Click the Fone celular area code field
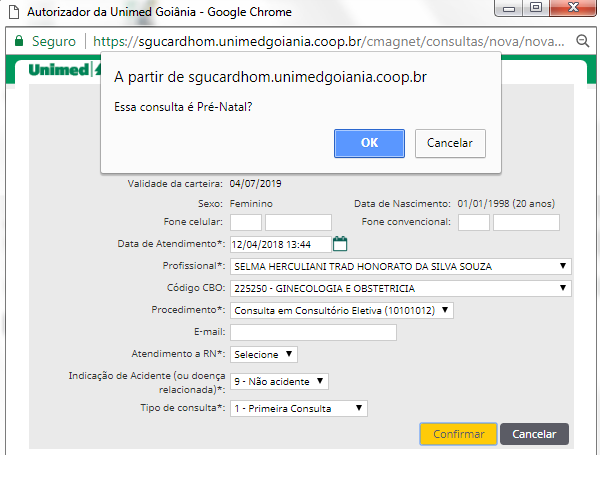The image size is (601, 480). coord(246,222)
